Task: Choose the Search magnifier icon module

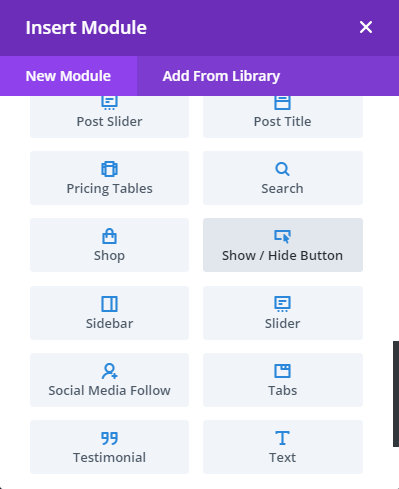Action: (x=282, y=169)
